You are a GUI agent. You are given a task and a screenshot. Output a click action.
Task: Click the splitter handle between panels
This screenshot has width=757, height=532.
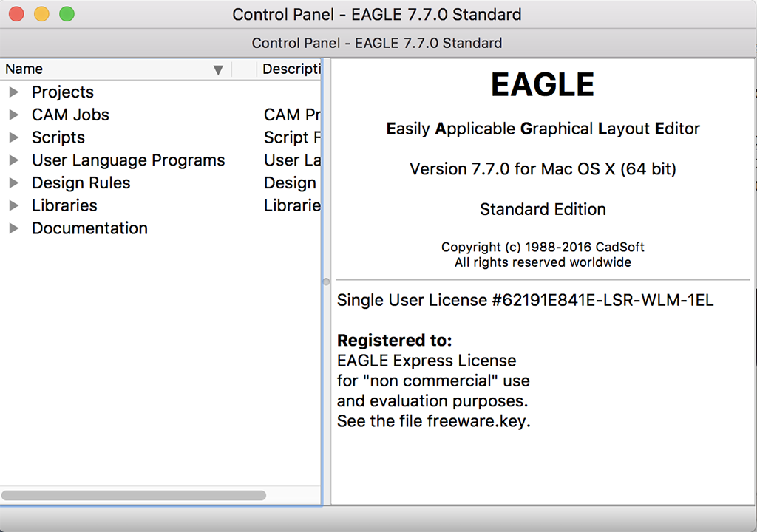click(326, 282)
